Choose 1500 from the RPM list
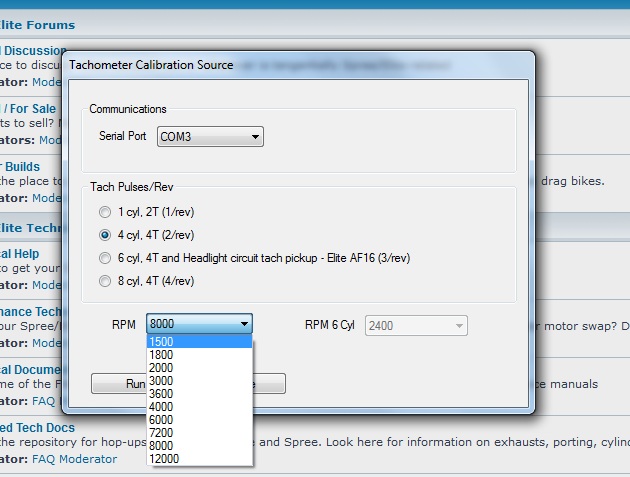The image size is (630, 477). [199, 342]
